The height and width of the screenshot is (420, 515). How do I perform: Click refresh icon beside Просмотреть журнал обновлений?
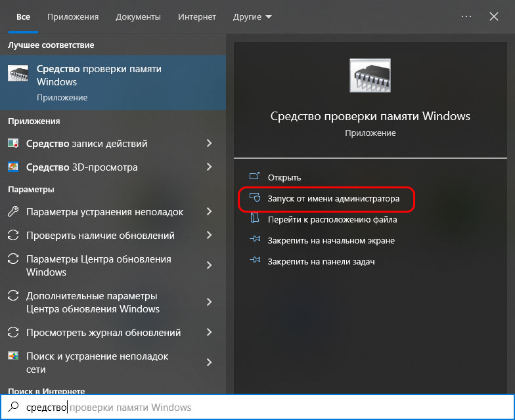click(13, 332)
